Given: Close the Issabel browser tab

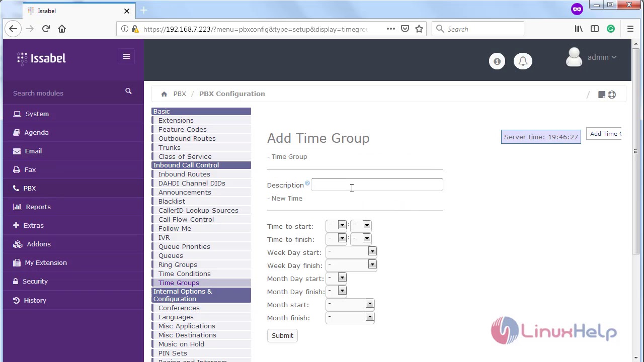Looking at the screenshot, I should (127, 11).
